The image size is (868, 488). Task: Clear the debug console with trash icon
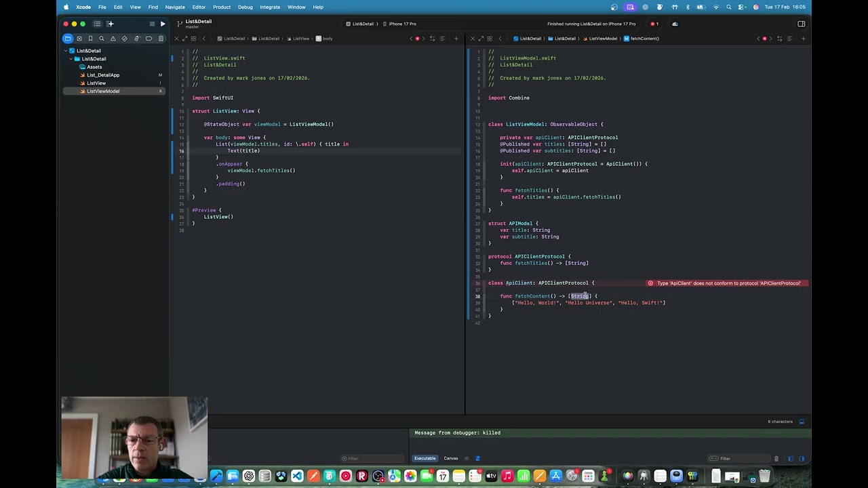pyautogui.click(x=776, y=459)
